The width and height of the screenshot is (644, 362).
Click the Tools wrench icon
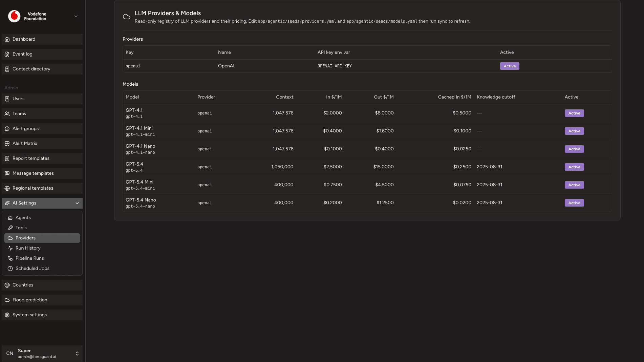(x=10, y=228)
